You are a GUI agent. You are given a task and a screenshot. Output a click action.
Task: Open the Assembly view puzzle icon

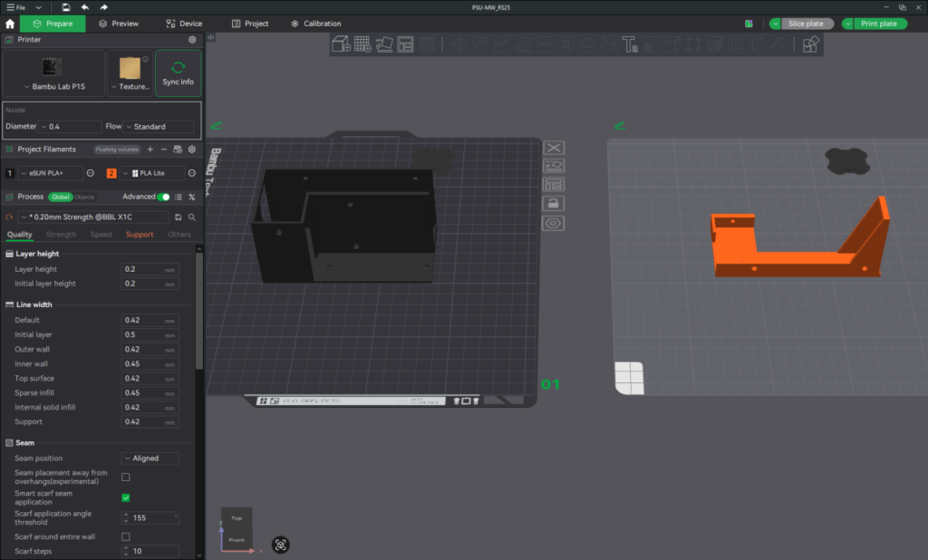pyautogui.click(x=811, y=43)
